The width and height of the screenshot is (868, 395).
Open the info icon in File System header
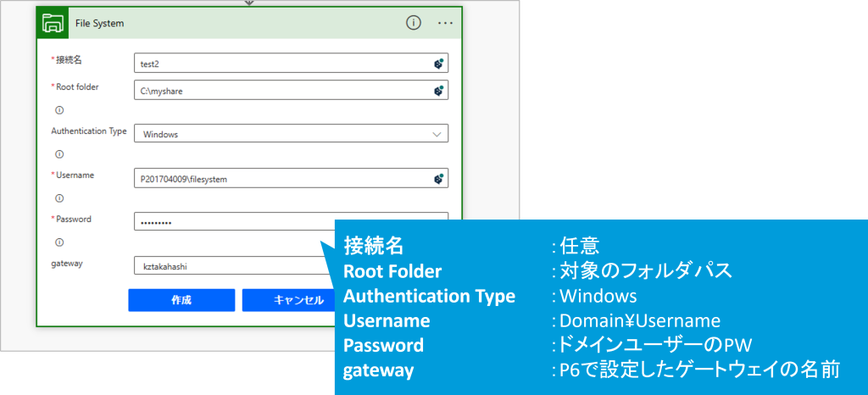[x=414, y=23]
